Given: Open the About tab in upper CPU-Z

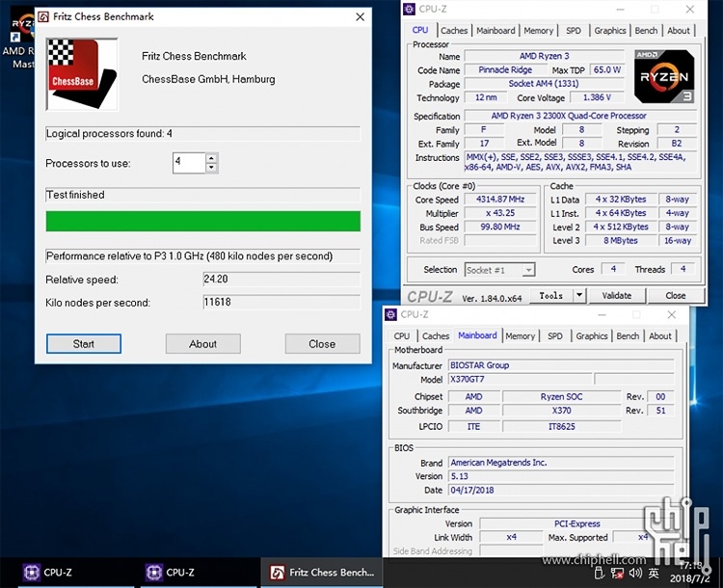Looking at the screenshot, I should pos(679,31).
